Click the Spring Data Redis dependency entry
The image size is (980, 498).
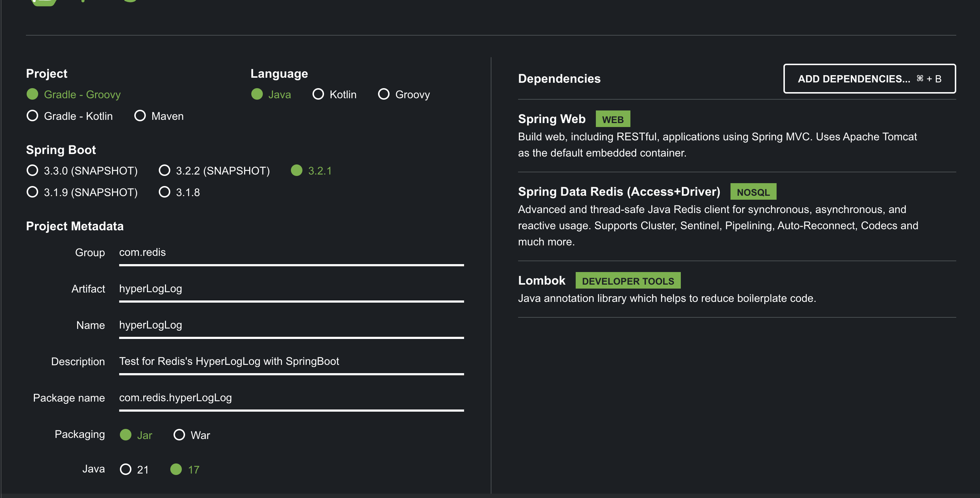click(737, 217)
